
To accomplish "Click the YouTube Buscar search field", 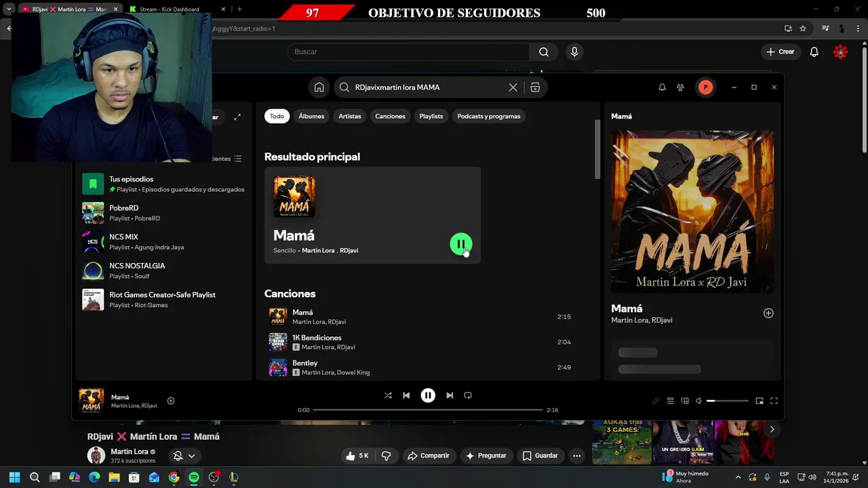I will point(408,52).
